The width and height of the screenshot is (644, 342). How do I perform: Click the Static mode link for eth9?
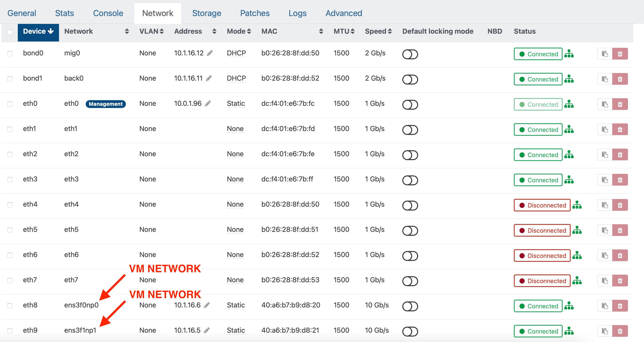[236, 330]
